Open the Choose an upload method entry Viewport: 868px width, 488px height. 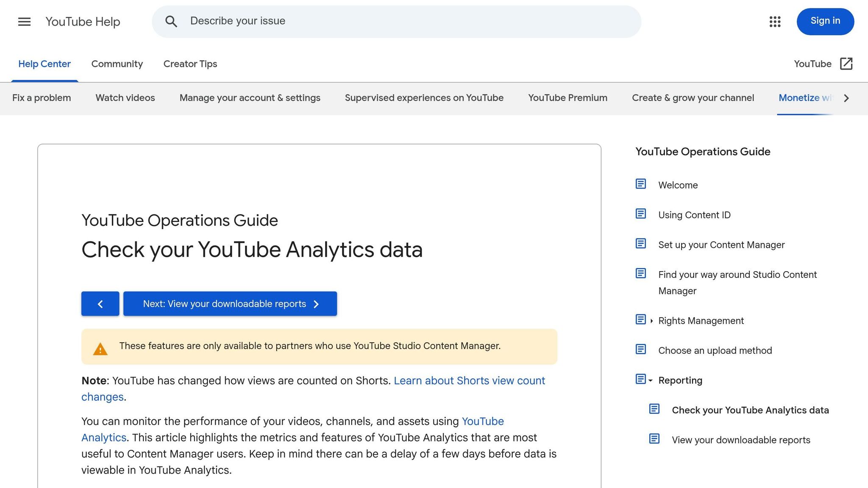[715, 351]
